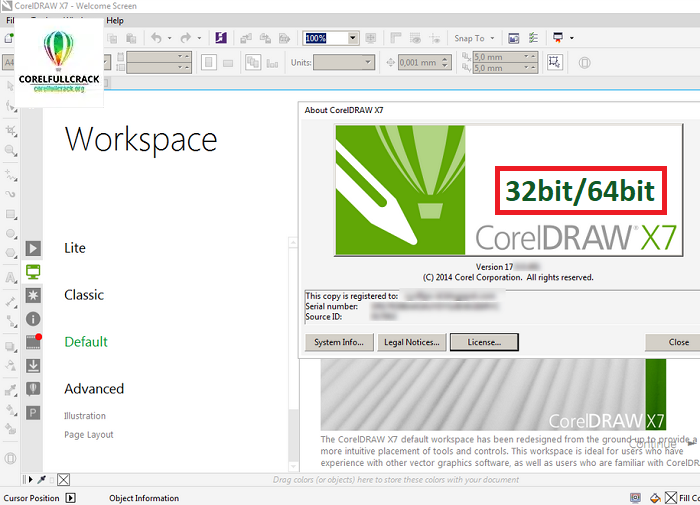Select the Artistic Media tool
This screenshot has width=700, height=505.
[11, 195]
